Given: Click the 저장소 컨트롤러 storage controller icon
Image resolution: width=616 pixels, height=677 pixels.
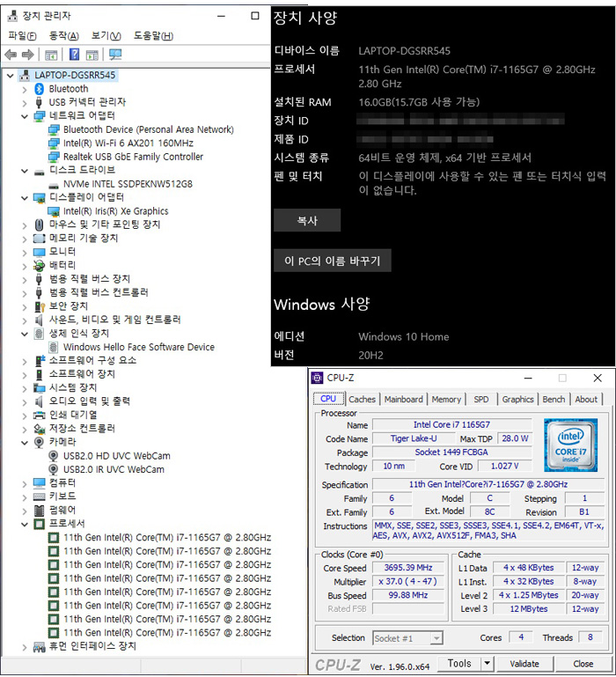Looking at the screenshot, I should [40, 429].
